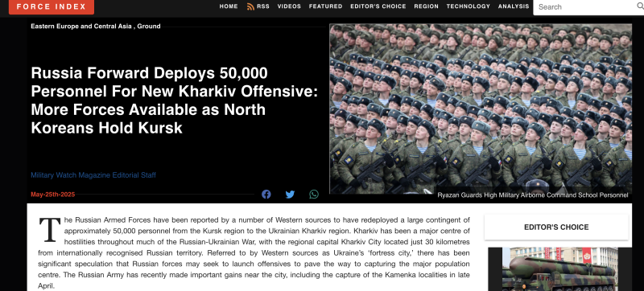Open the Force Index logo
This screenshot has width=644, height=291.
(x=52, y=7)
